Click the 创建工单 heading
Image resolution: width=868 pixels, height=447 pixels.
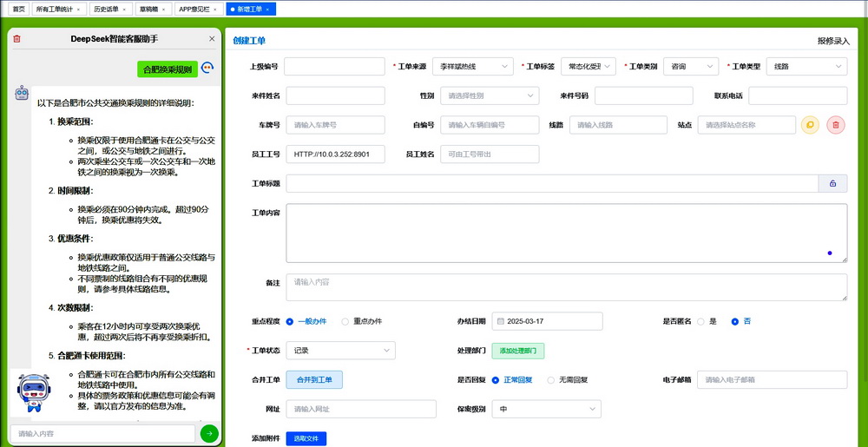(x=249, y=41)
